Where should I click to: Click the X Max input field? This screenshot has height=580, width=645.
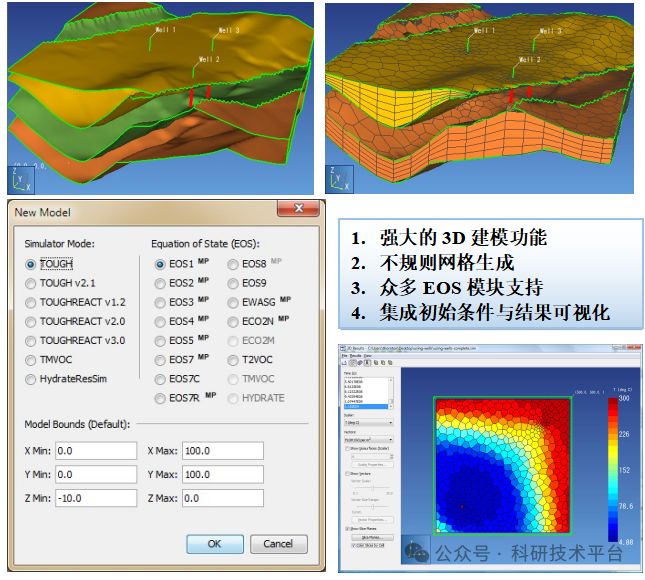(x=223, y=451)
